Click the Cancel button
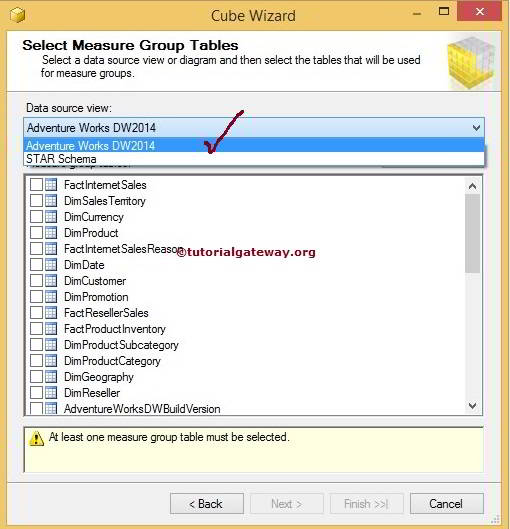 click(x=447, y=504)
